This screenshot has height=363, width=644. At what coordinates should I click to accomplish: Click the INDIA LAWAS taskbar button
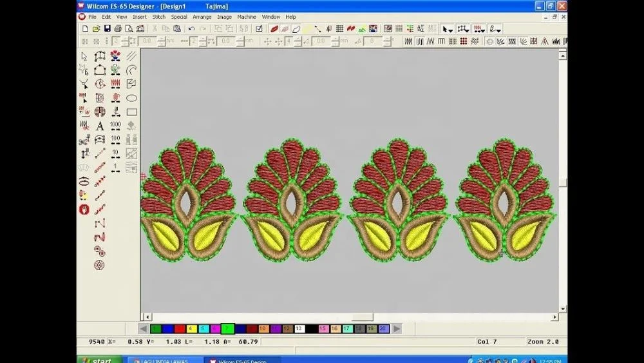(165, 360)
